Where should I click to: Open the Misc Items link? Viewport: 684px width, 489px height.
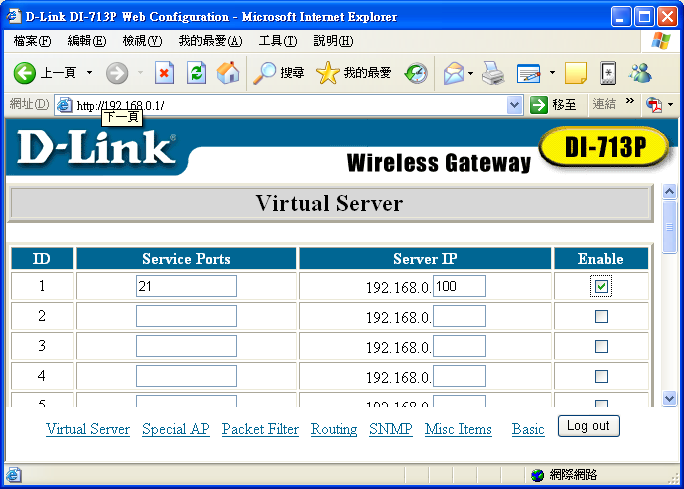(458, 429)
